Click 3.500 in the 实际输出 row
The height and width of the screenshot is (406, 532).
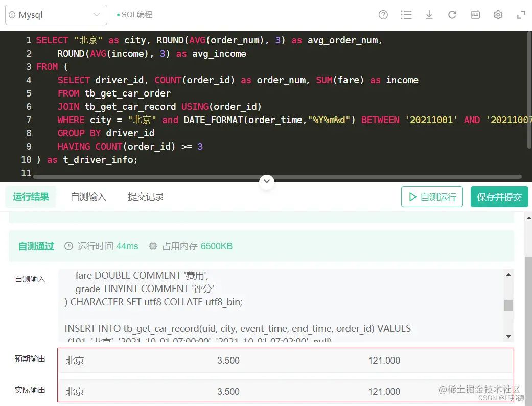[x=228, y=392]
